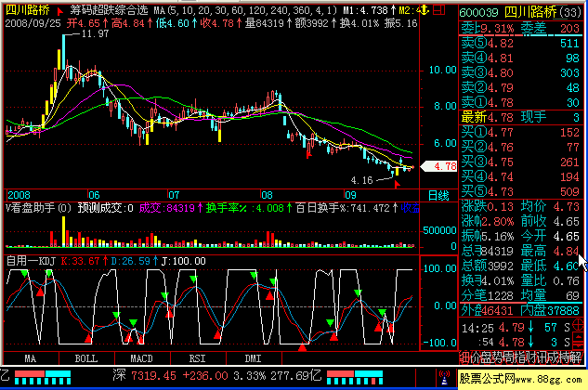Image resolution: width=588 pixels, height=390 pixels.
Task: Click the 4.16 low price label
Action: (x=362, y=180)
